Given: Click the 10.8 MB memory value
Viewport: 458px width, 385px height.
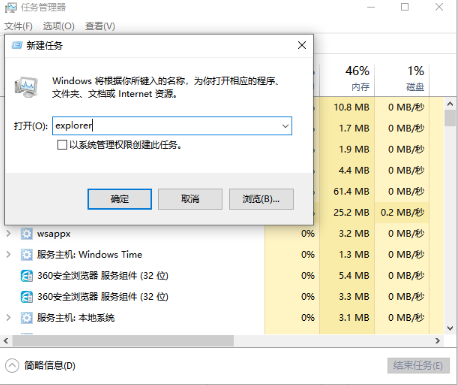Looking at the screenshot, I should tap(351, 107).
